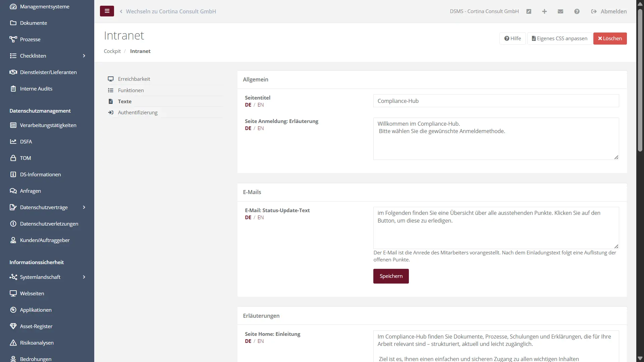Viewport: 644px width, 362px height.
Task: Click the red Löschen button
Action: point(610,39)
